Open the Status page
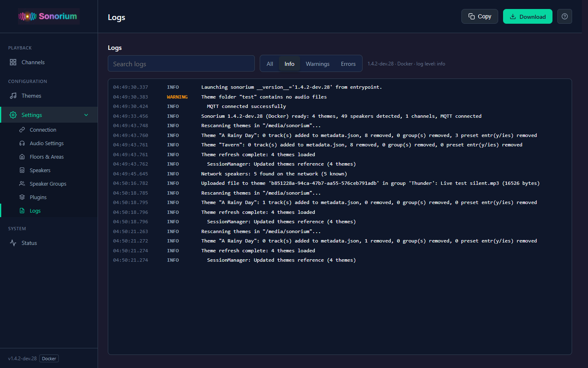Viewport: 588px width, 368px height. tap(49, 243)
